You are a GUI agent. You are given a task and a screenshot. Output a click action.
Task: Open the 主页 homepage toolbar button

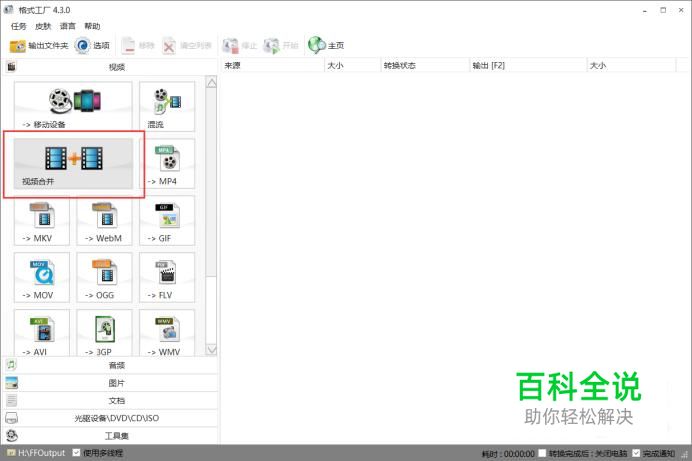coord(326,45)
